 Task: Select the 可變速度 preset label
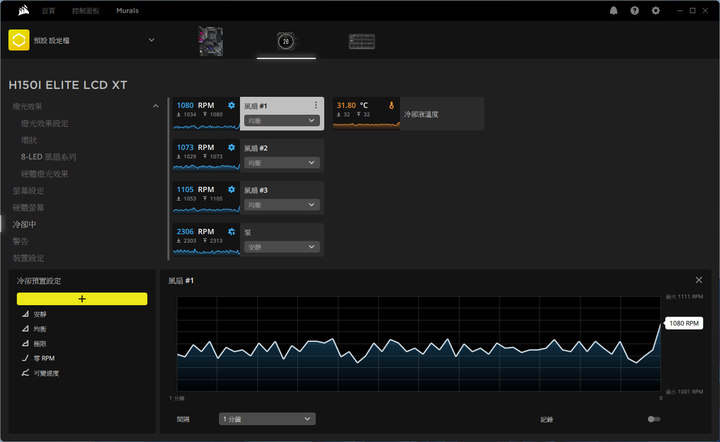point(46,374)
